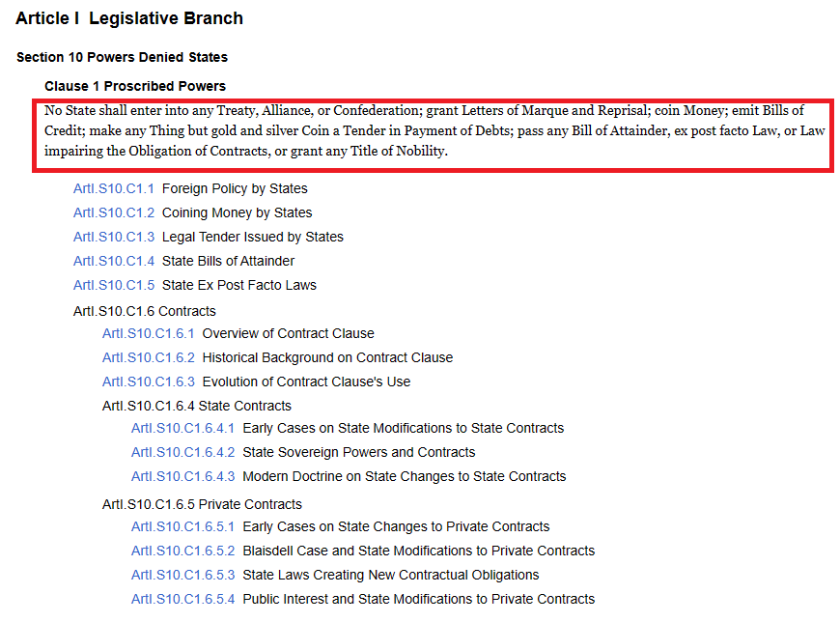Image resolution: width=840 pixels, height=622 pixels.
Task: Open the Blaisdell Case and State Modifications link
Action: pos(418,551)
